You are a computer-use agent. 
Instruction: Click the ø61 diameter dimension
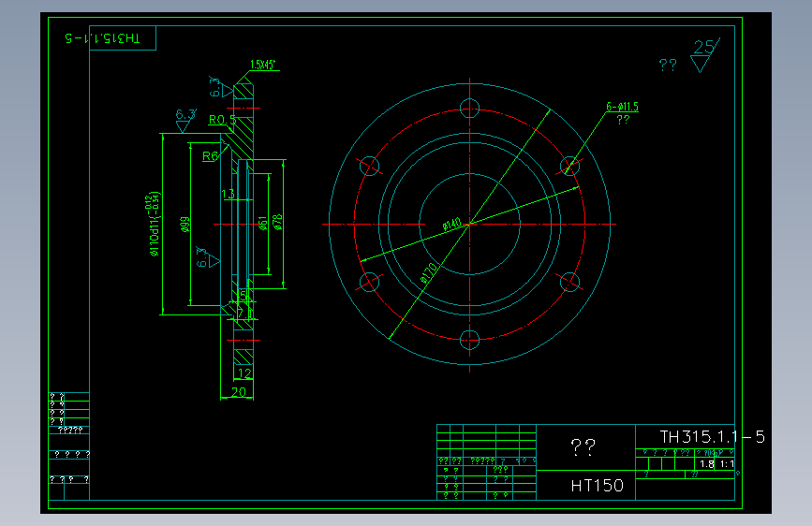coord(263,224)
